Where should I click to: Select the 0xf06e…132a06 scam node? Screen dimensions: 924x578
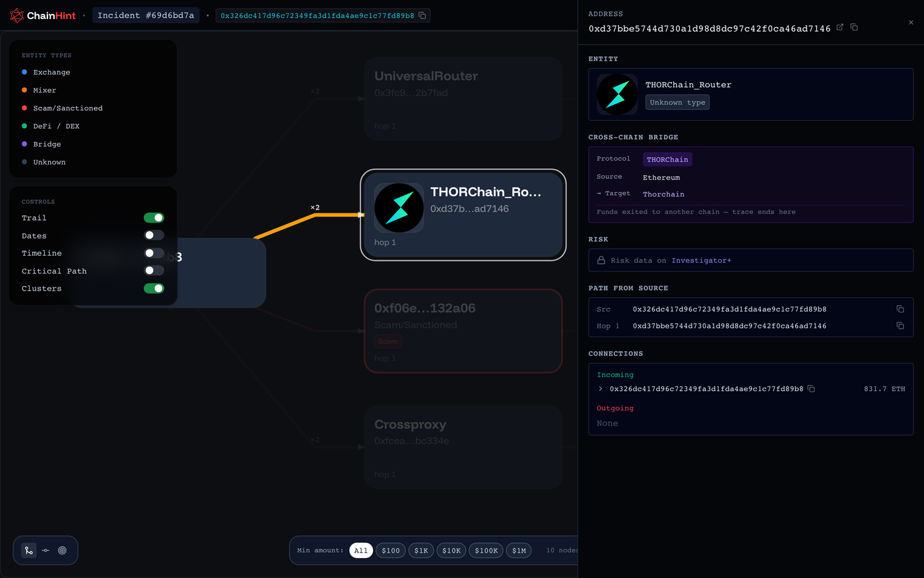point(463,331)
